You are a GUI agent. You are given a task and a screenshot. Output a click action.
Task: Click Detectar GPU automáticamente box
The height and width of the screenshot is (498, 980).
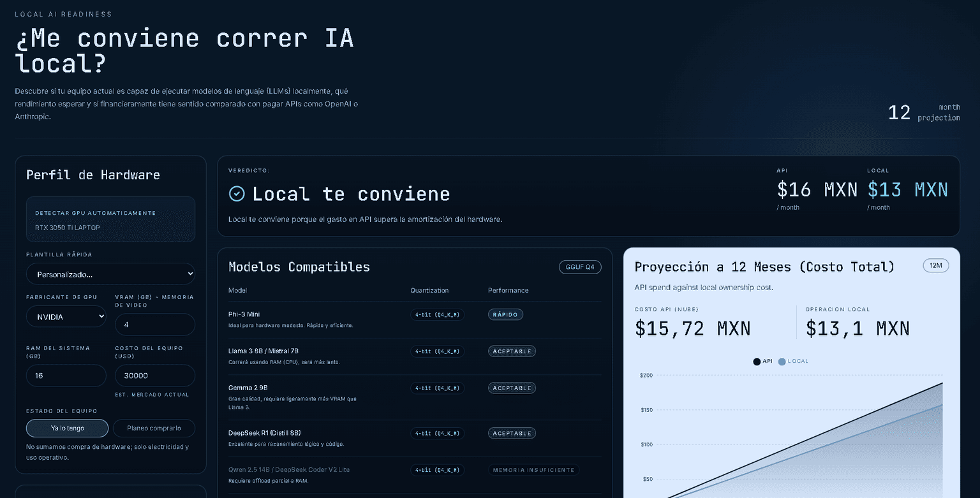click(x=110, y=219)
